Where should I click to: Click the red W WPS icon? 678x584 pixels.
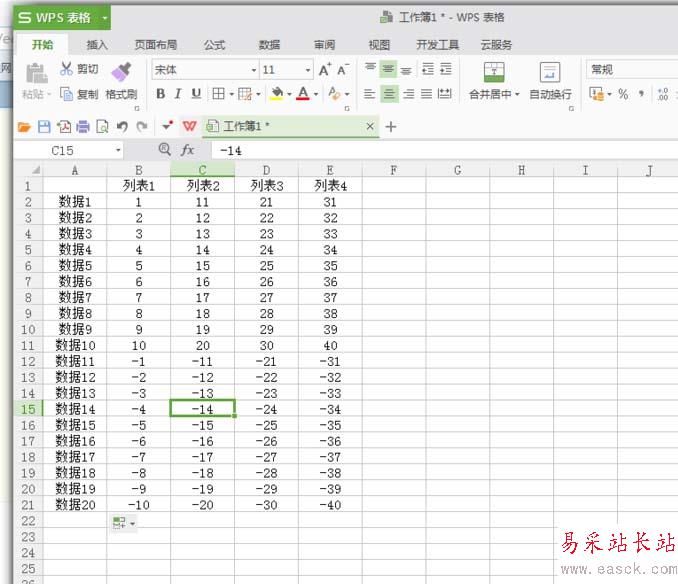pos(189,126)
